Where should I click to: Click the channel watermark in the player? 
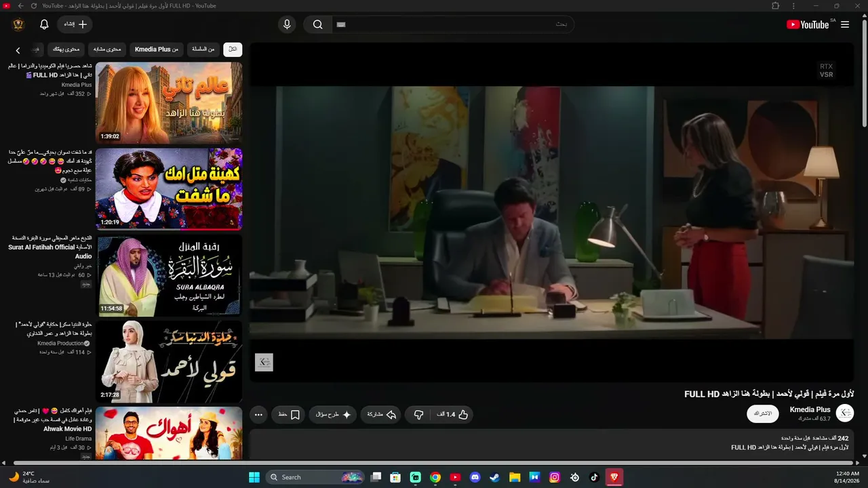264,363
